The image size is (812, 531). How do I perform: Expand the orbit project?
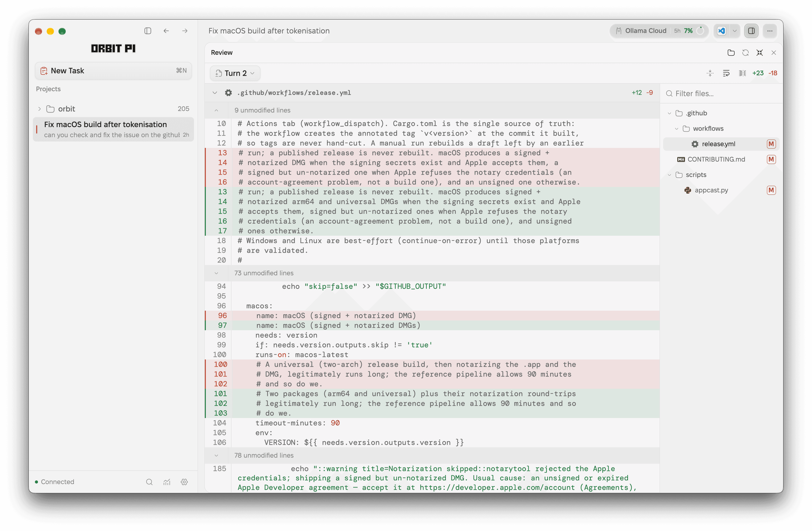40,109
